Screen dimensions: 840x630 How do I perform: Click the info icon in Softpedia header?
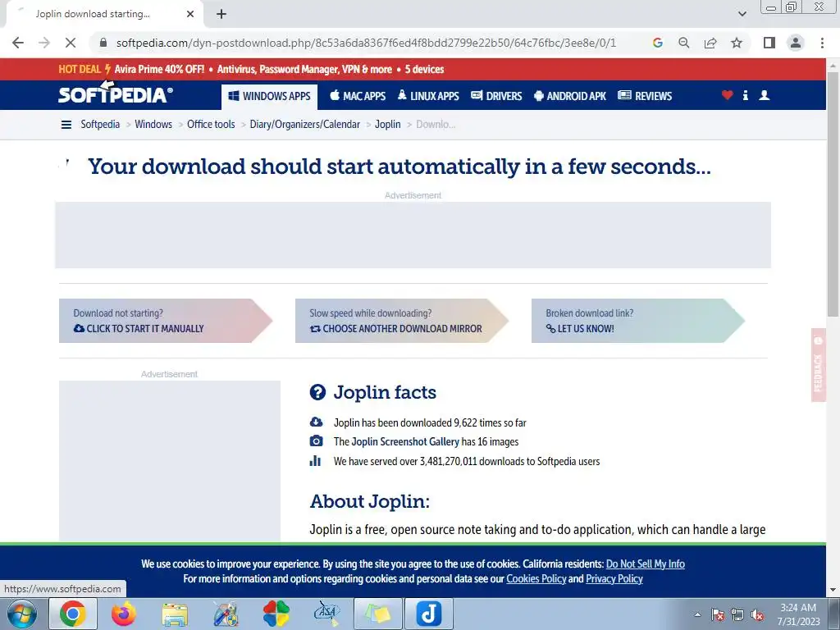pos(745,95)
